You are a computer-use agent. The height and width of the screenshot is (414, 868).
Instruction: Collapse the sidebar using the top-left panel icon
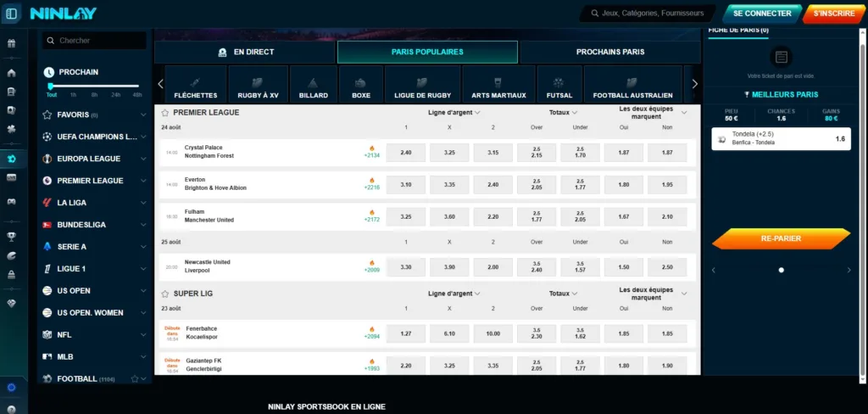[12, 13]
